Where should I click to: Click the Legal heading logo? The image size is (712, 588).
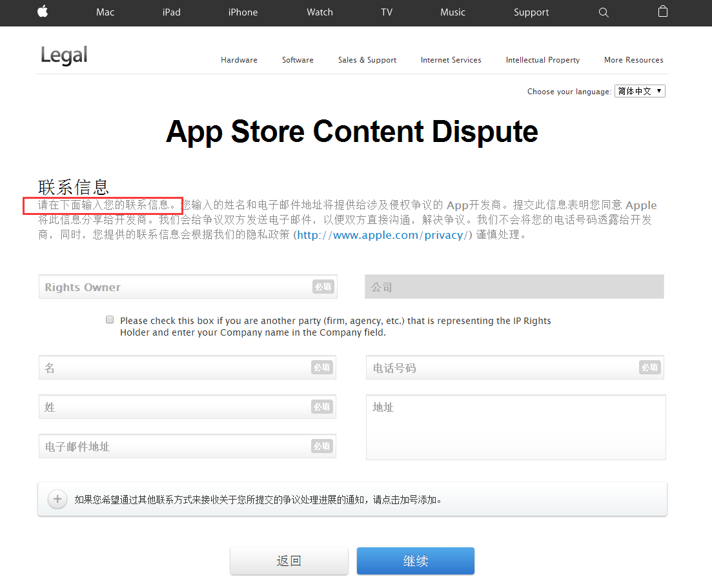[64, 56]
